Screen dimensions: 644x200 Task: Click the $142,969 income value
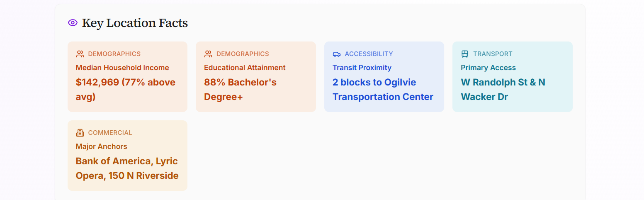(125, 89)
